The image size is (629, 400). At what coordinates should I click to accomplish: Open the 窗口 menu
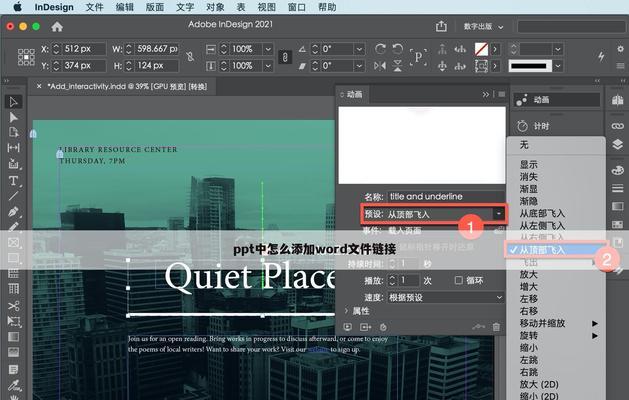point(297,7)
